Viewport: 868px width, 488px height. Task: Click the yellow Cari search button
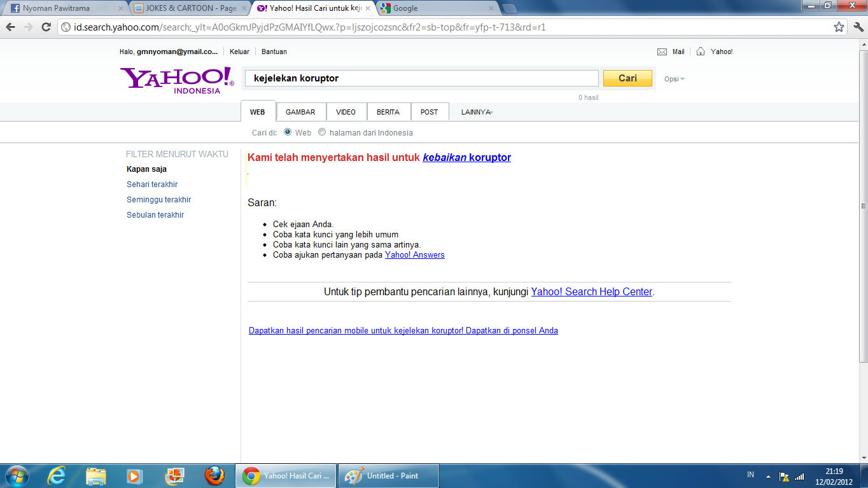[x=627, y=78]
